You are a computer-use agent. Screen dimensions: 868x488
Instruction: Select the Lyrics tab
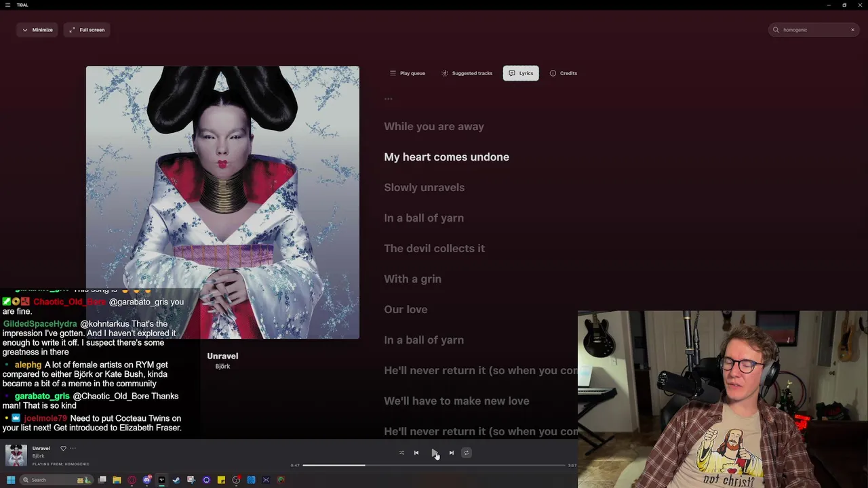[x=521, y=73]
